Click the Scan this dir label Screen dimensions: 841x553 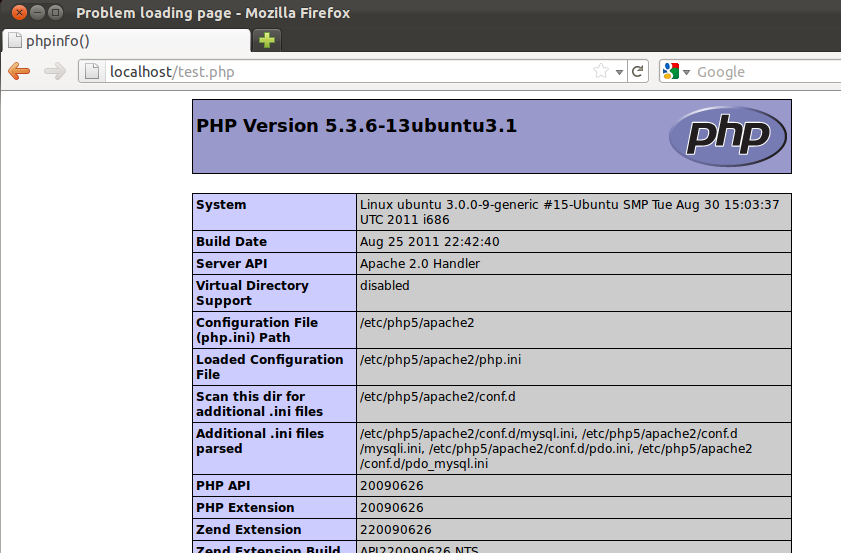point(260,404)
